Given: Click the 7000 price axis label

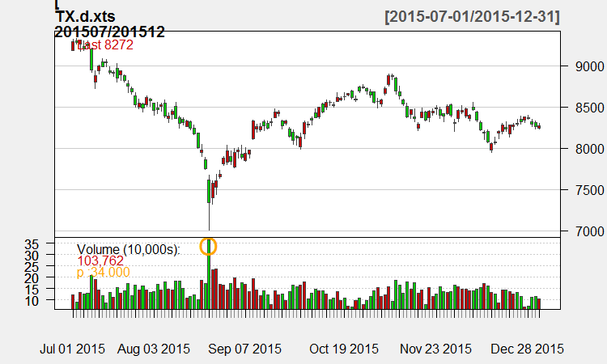Looking at the screenshot, I should pos(581,231).
